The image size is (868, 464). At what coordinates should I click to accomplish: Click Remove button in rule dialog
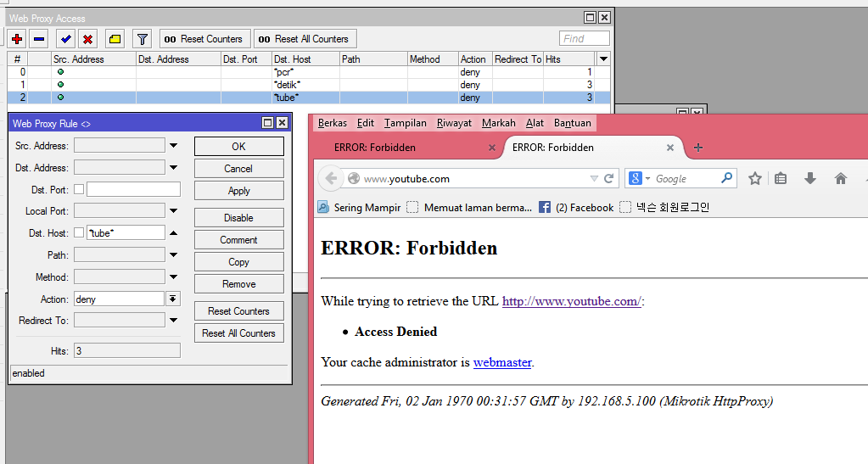(238, 284)
